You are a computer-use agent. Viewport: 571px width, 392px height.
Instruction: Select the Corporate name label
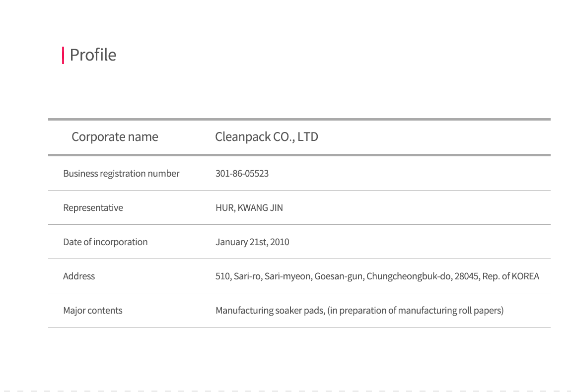(115, 137)
